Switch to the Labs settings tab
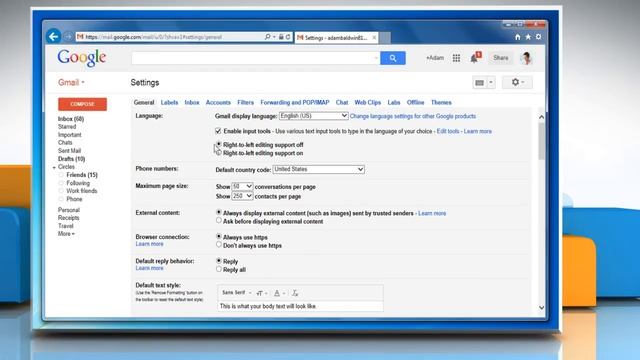 [x=394, y=102]
